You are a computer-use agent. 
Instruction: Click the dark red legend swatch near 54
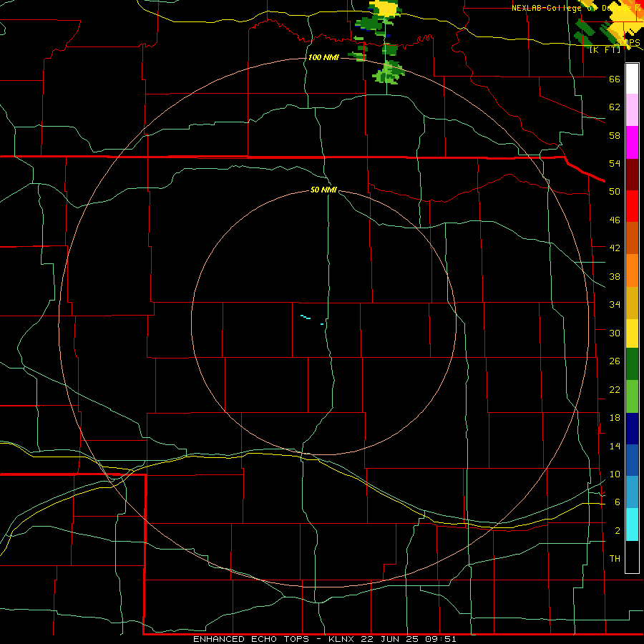click(632, 174)
